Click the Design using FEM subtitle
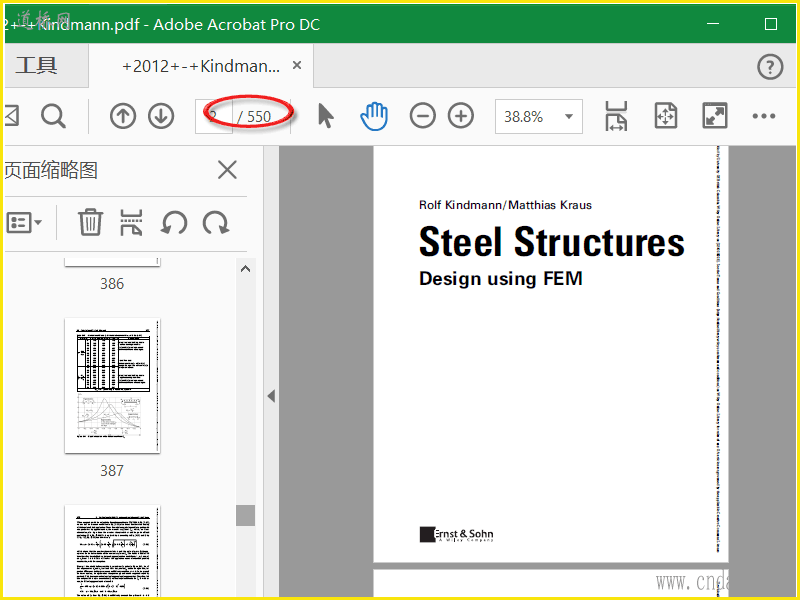This screenshot has height=600, width=800. (501, 279)
